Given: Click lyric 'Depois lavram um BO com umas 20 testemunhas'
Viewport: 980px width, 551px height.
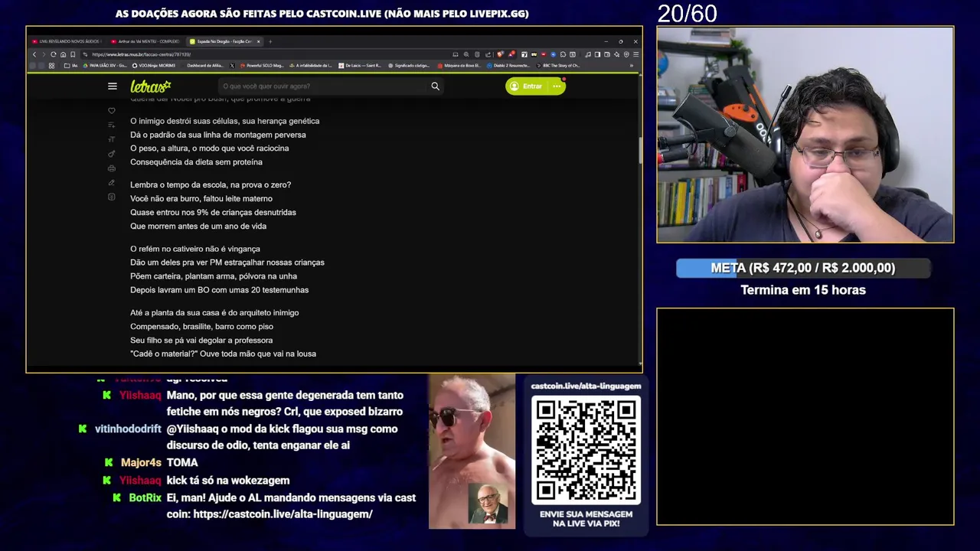Looking at the screenshot, I should click(220, 290).
